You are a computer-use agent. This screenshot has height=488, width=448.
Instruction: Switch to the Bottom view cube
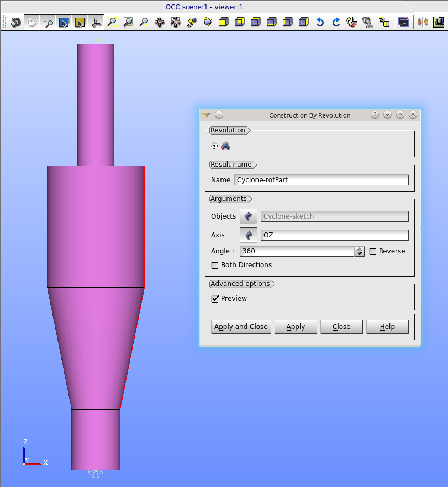272,22
